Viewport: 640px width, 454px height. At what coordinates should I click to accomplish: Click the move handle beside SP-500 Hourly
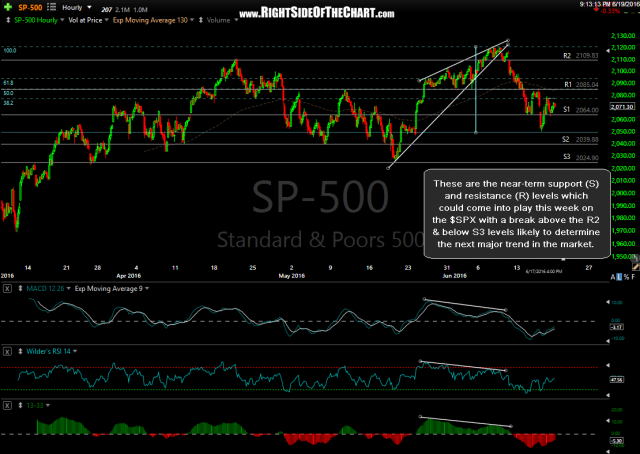coord(8,20)
